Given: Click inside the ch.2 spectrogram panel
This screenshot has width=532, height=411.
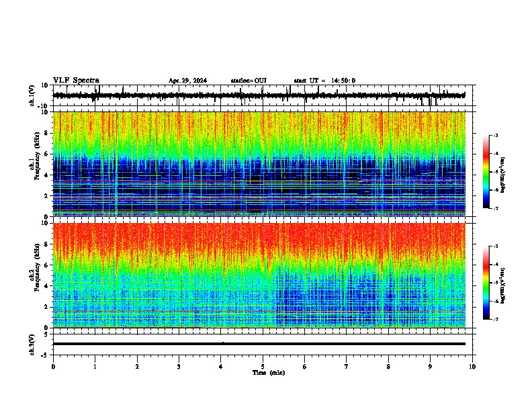Looking at the screenshot, I should (x=259, y=275).
